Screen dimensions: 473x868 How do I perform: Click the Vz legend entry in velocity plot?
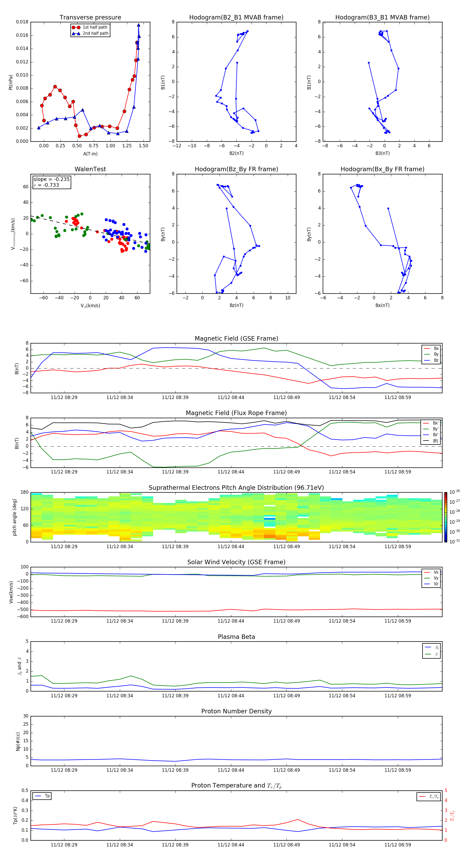pos(431,584)
